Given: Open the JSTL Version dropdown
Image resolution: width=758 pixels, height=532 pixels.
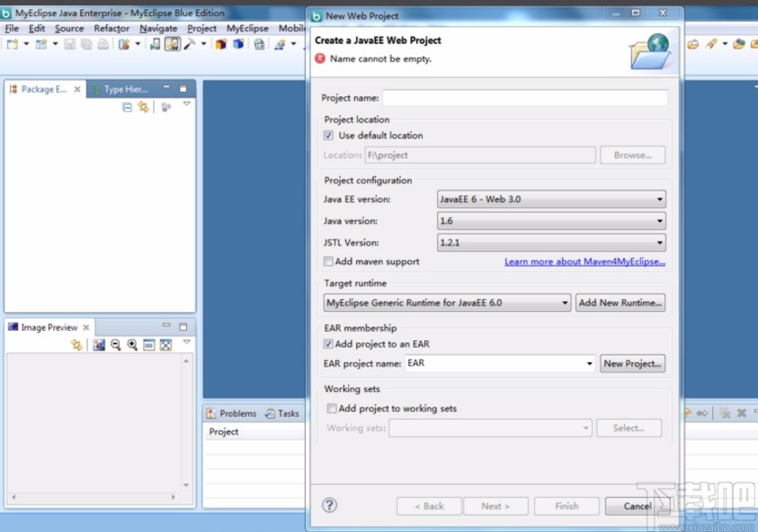Looking at the screenshot, I should pyautogui.click(x=551, y=243).
